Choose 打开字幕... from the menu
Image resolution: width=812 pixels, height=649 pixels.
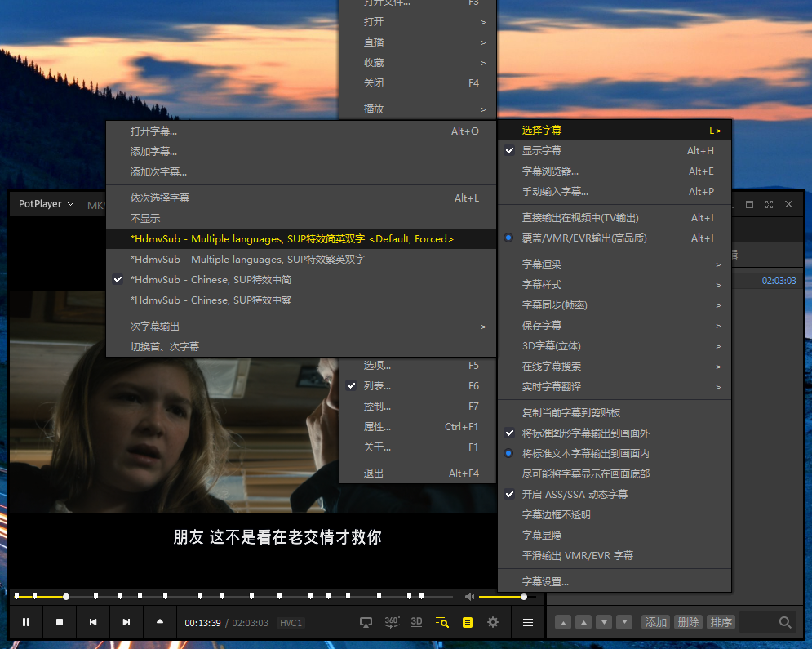tap(153, 131)
